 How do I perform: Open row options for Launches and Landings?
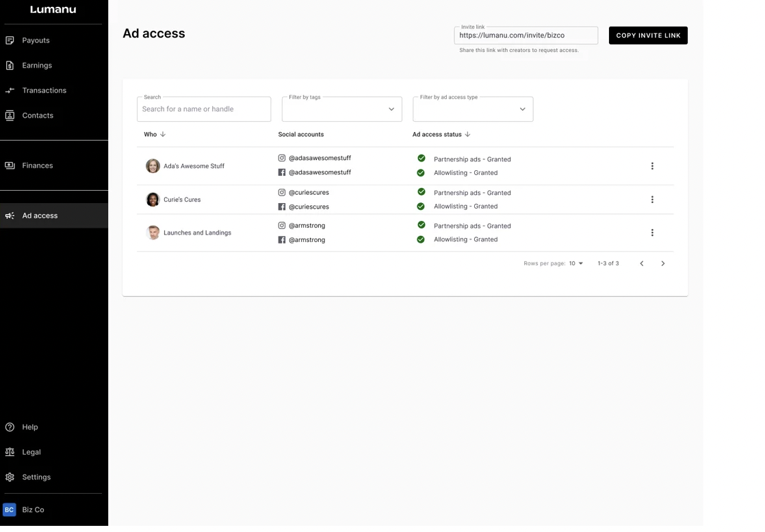[x=651, y=232]
